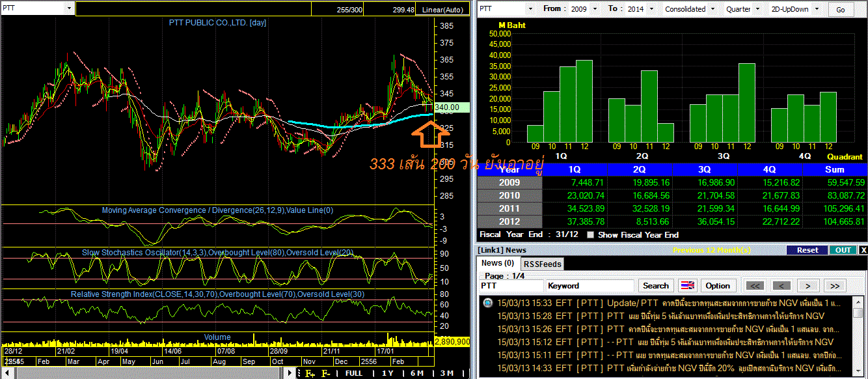868x379 pixels.
Task: Decrease chart font size with F- icon
Action: click(326, 373)
